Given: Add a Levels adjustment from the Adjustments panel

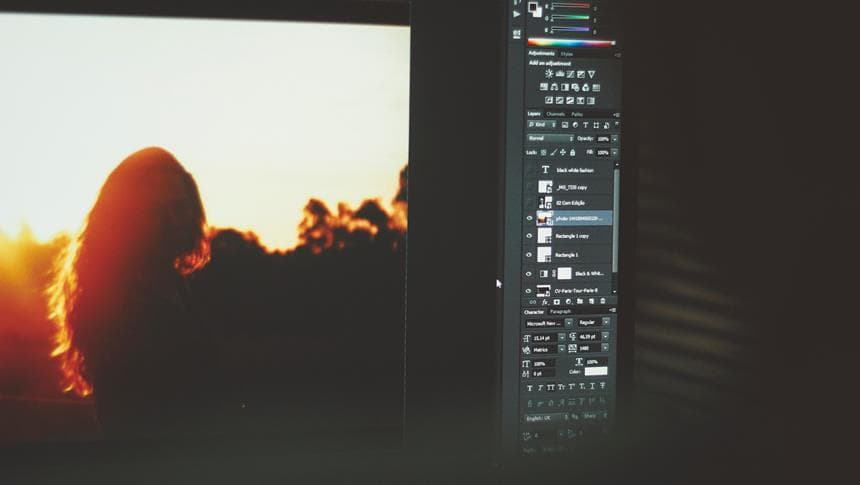Looking at the screenshot, I should [559, 74].
